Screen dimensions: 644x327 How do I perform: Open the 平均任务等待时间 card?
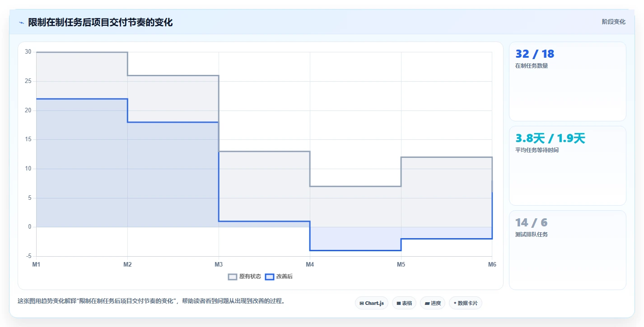click(568, 166)
